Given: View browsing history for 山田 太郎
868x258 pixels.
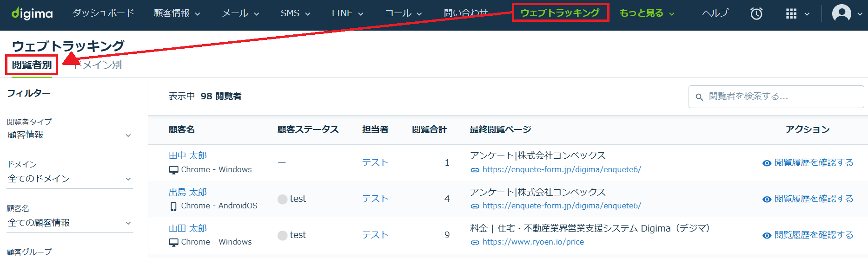Looking at the screenshot, I should tap(814, 235).
